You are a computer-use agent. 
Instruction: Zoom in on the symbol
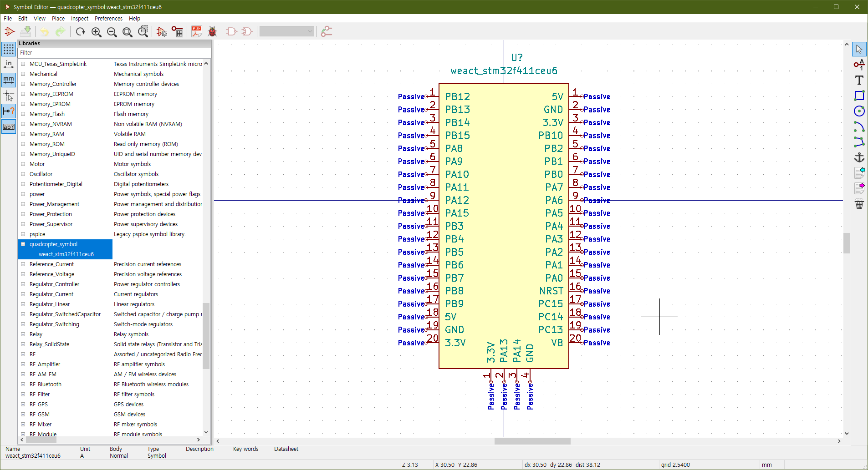click(x=96, y=31)
